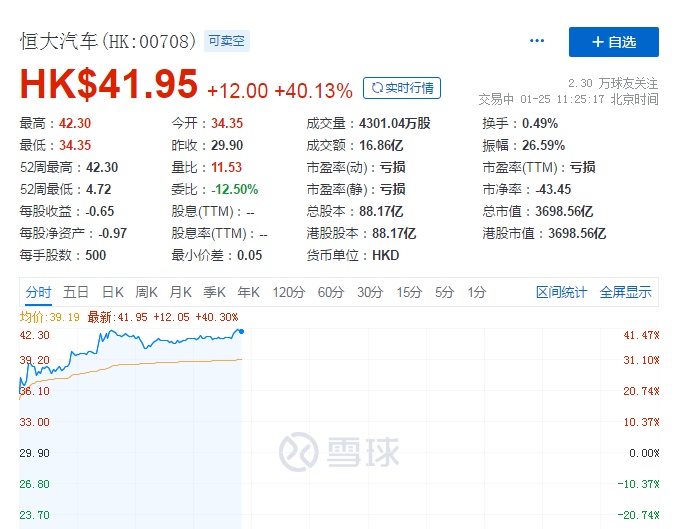Switch to the 季K chart tab
The height and width of the screenshot is (529, 684).
coord(214,292)
